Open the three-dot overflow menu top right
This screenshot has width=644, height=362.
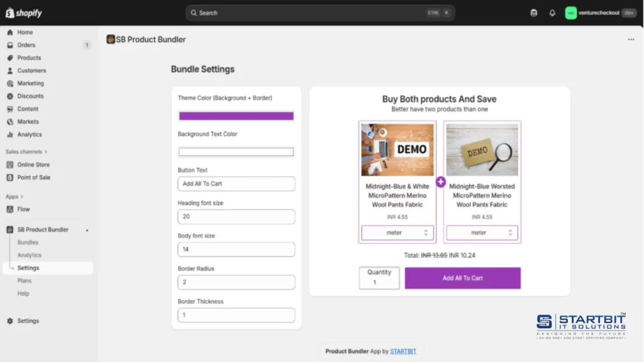[x=631, y=39]
